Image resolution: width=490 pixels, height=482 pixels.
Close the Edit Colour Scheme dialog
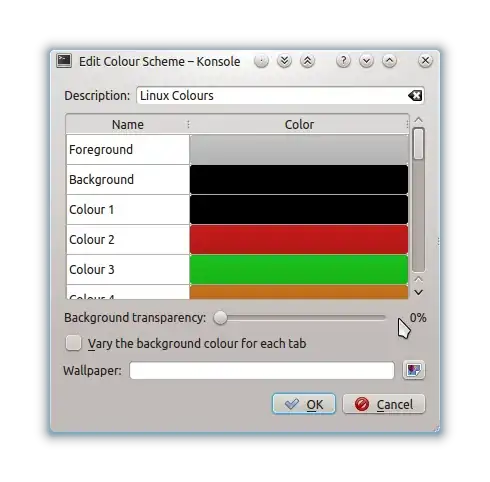point(425,61)
